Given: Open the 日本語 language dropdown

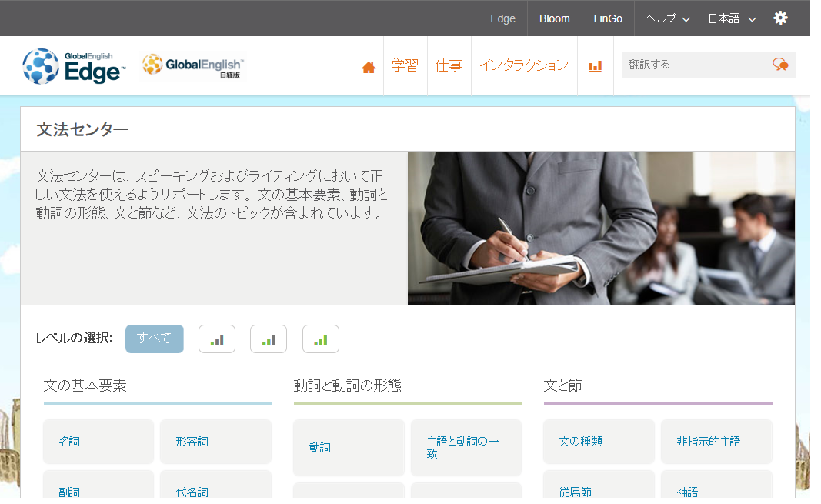Looking at the screenshot, I should point(732,18).
